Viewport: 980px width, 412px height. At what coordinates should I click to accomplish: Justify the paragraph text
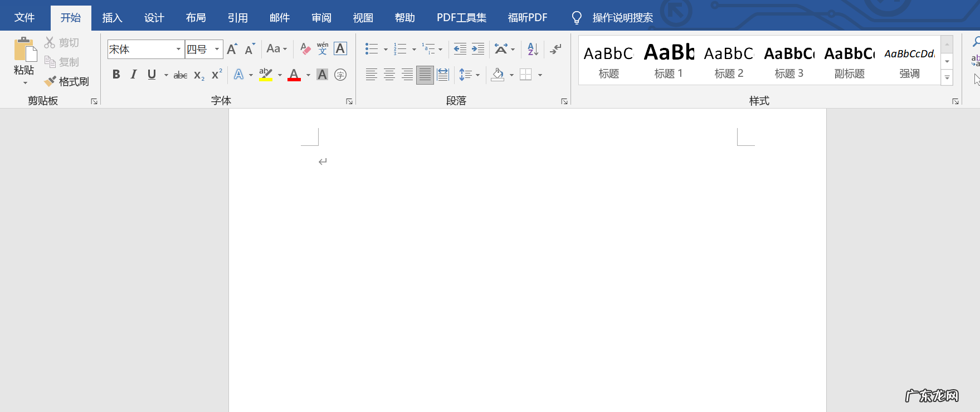click(x=425, y=75)
